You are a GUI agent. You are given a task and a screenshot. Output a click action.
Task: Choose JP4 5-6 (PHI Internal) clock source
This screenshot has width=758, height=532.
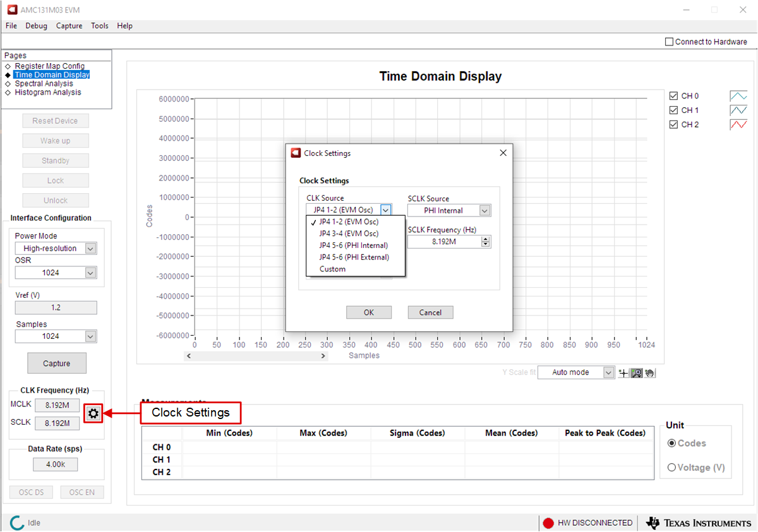click(x=353, y=245)
